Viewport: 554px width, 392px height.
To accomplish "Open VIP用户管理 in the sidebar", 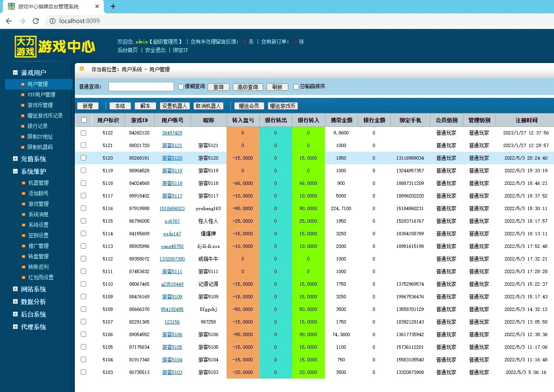I will click(41, 95).
